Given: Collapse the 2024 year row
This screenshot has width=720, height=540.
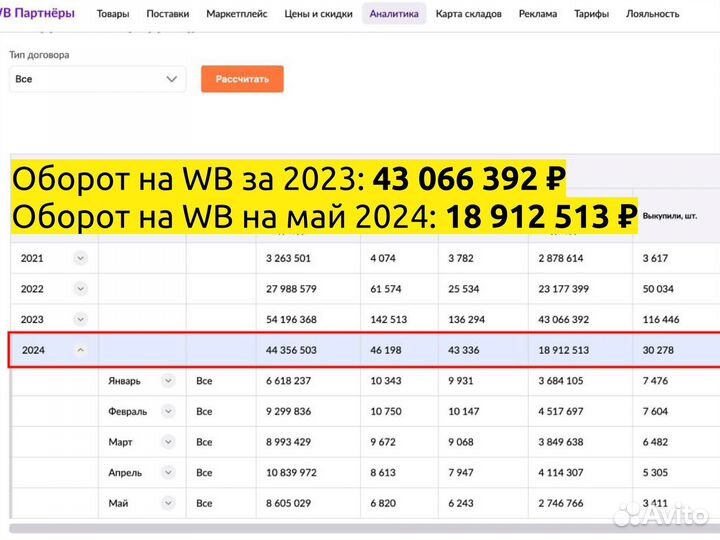Looking at the screenshot, I should (x=81, y=350).
